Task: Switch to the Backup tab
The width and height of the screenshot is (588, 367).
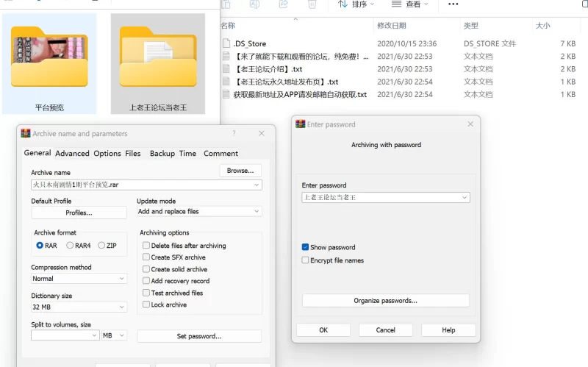Action: coord(162,154)
